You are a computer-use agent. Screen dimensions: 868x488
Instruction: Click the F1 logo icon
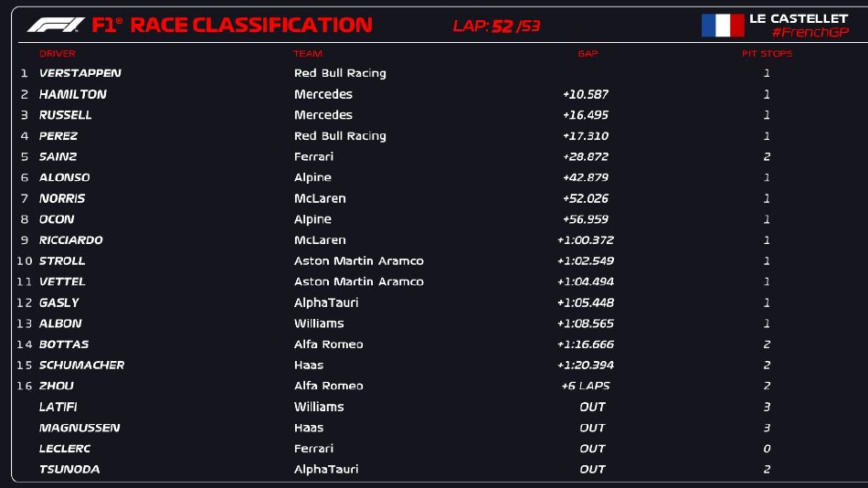[x=56, y=26]
